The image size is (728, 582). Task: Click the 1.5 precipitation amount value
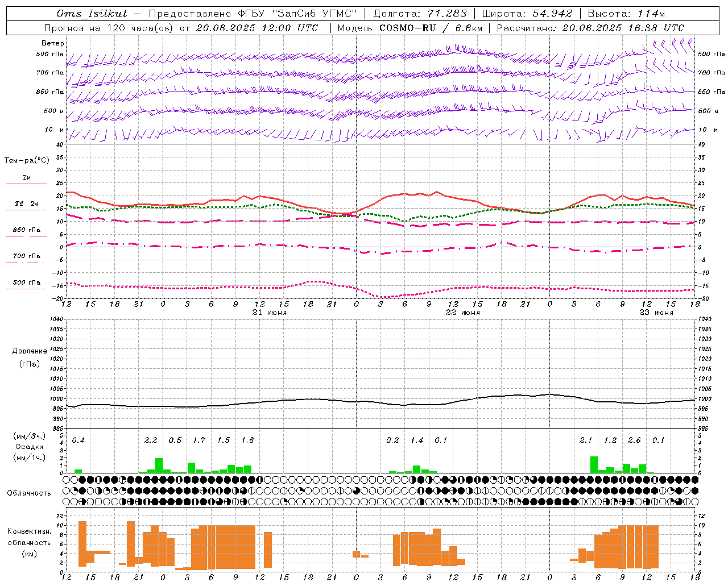pyautogui.click(x=224, y=440)
